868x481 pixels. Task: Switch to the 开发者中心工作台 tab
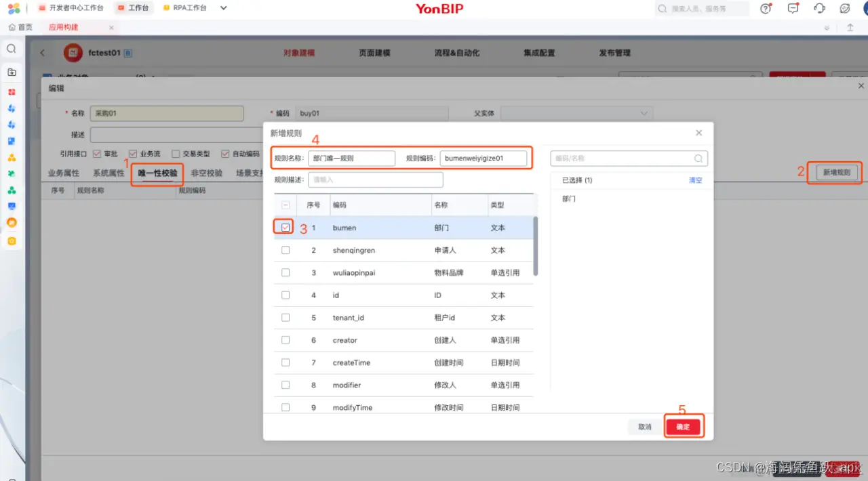coord(71,8)
